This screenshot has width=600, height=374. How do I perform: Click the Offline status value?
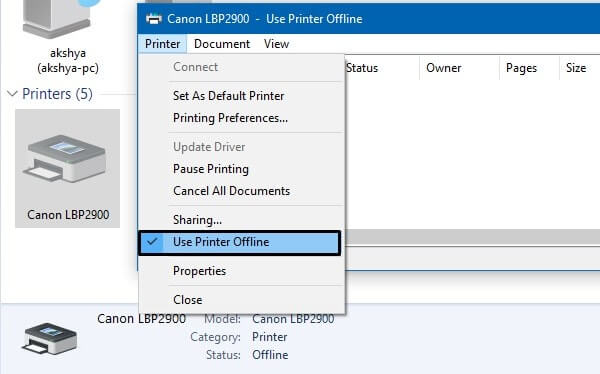270,355
